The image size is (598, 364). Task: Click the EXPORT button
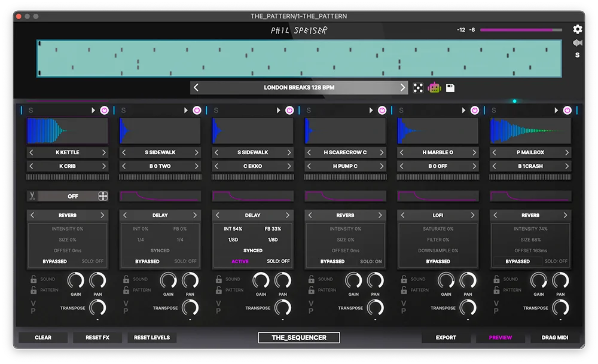pos(446,338)
